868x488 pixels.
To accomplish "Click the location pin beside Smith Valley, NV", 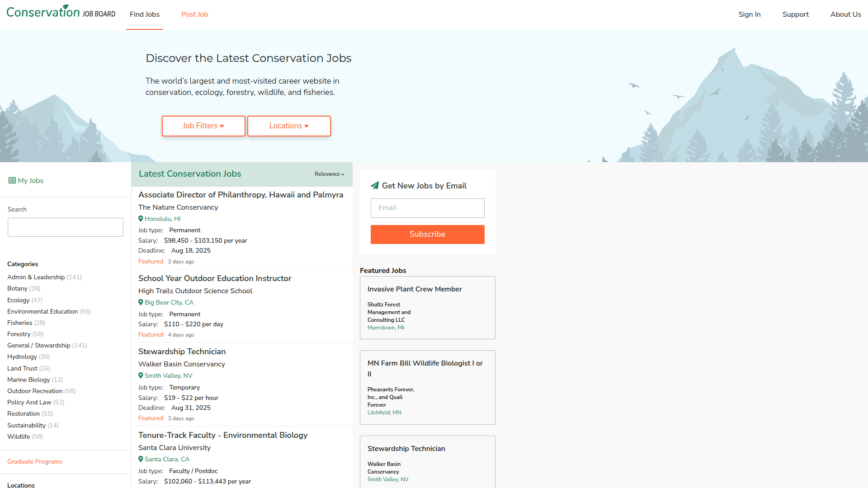I will coord(141,375).
